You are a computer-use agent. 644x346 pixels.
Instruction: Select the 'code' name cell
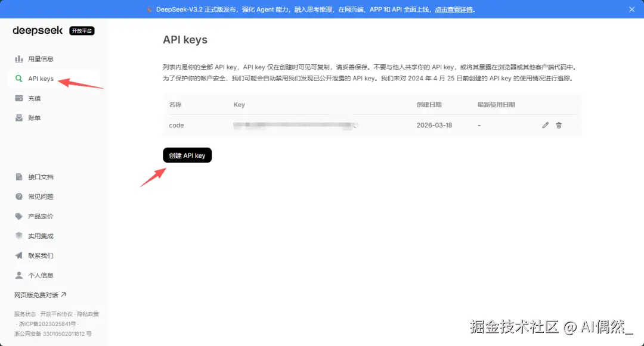coord(176,125)
